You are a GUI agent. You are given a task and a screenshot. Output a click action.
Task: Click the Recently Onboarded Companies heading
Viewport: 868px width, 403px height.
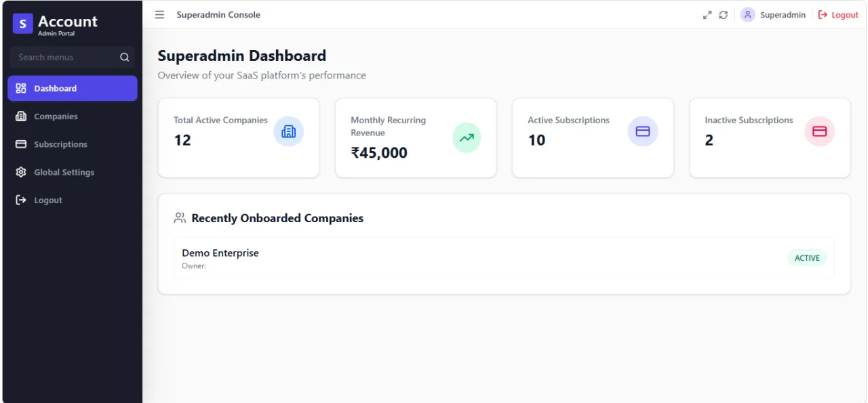[277, 218]
